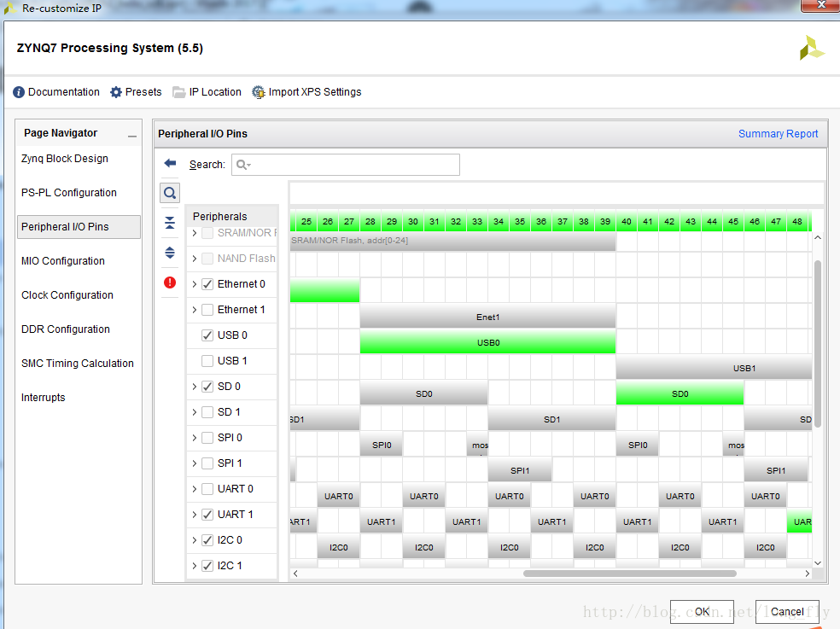840x629 pixels.
Task: Open Import XPS Settings
Action: [259, 92]
